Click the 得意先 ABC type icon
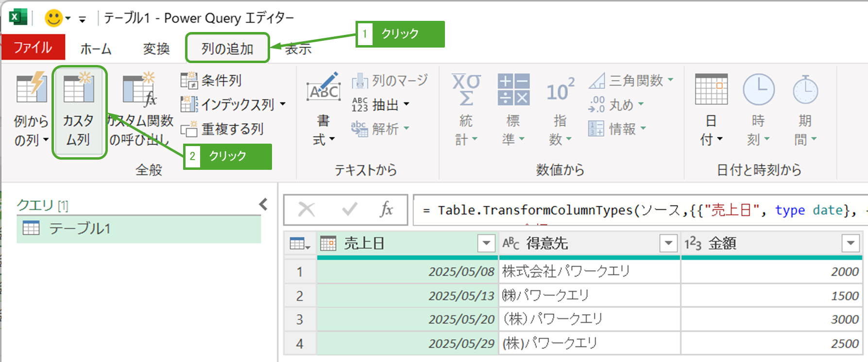Image resolution: width=868 pixels, height=362 pixels. 511,243
